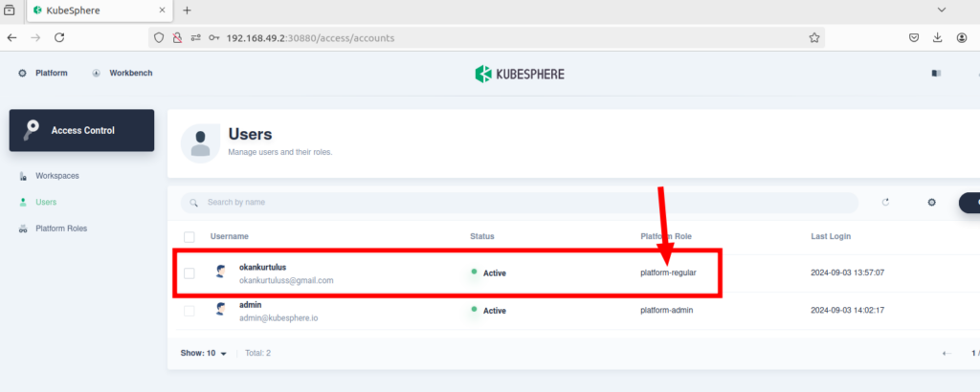Refresh the users list
This screenshot has height=392, width=980.
[x=885, y=203]
